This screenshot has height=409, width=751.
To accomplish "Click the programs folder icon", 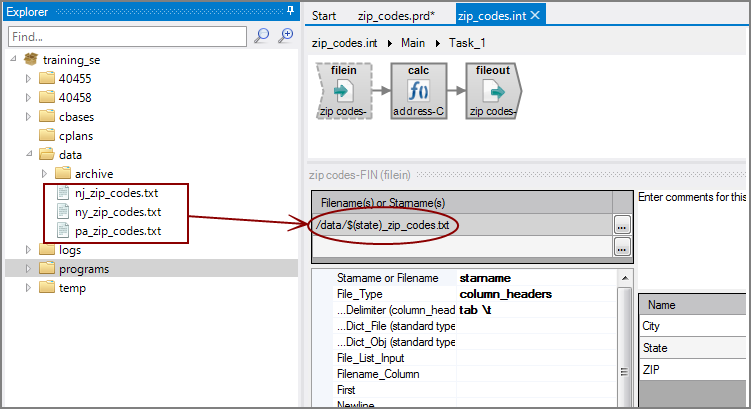I will point(46,269).
